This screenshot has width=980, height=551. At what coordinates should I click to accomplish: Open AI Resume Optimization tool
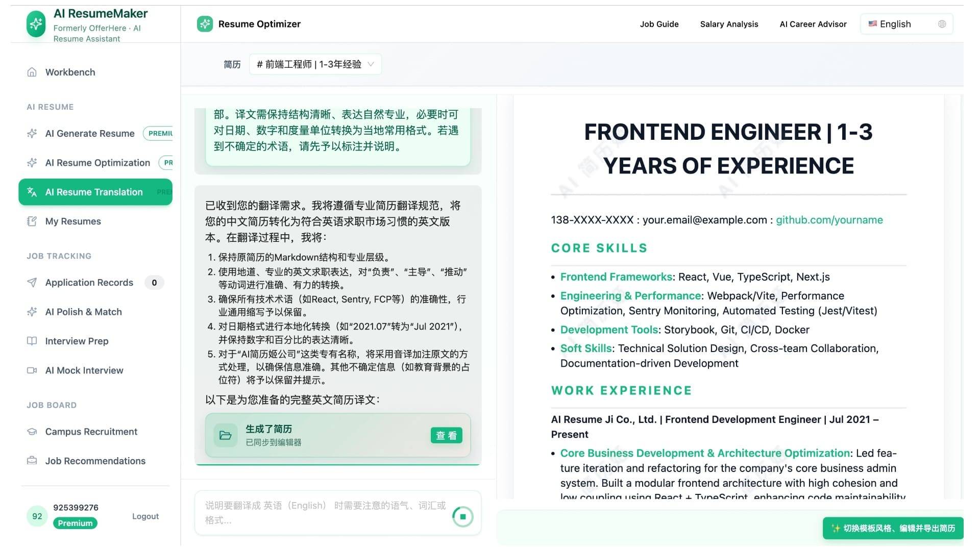pos(97,162)
